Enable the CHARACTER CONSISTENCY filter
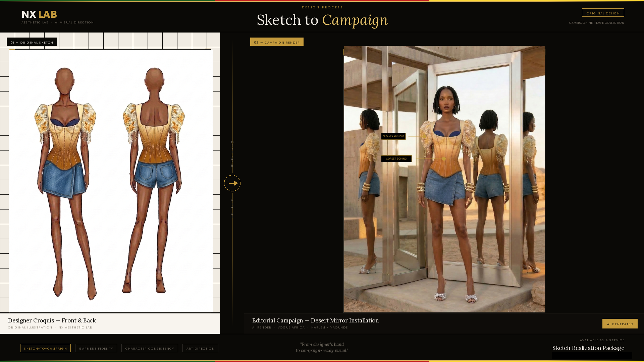644x362 pixels. coord(150,348)
